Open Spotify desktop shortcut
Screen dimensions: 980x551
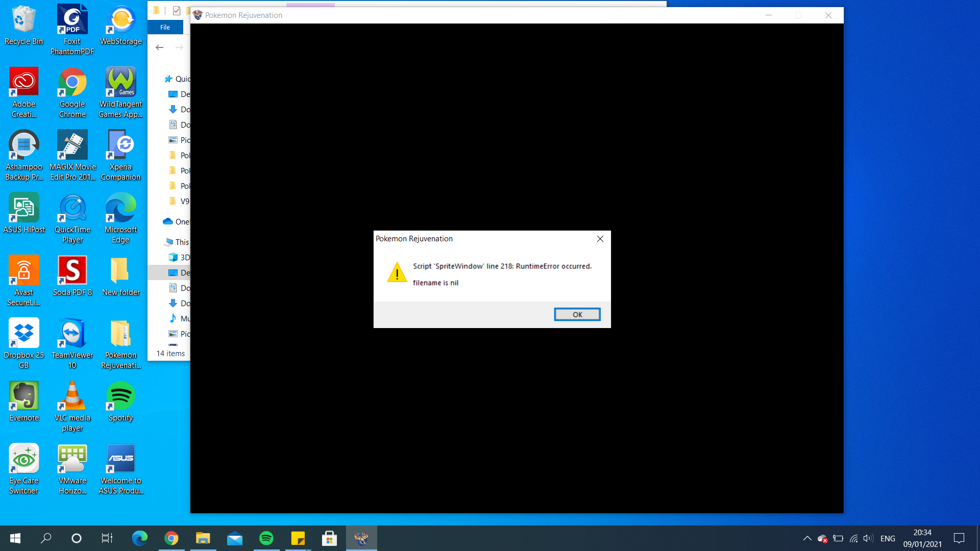click(121, 402)
